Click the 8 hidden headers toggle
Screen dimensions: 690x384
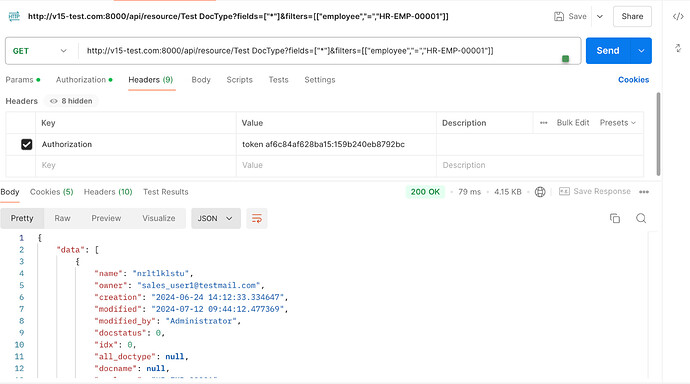(x=71, y=101)
